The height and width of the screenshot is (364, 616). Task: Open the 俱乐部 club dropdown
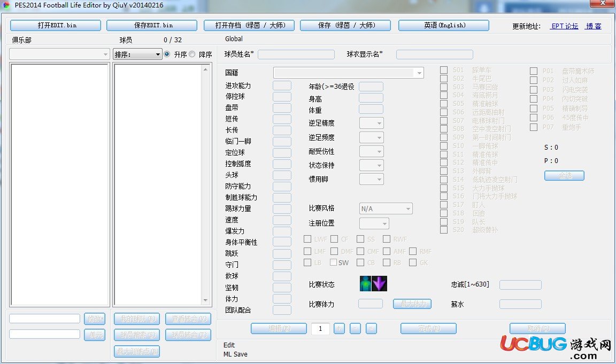point(59,54)
